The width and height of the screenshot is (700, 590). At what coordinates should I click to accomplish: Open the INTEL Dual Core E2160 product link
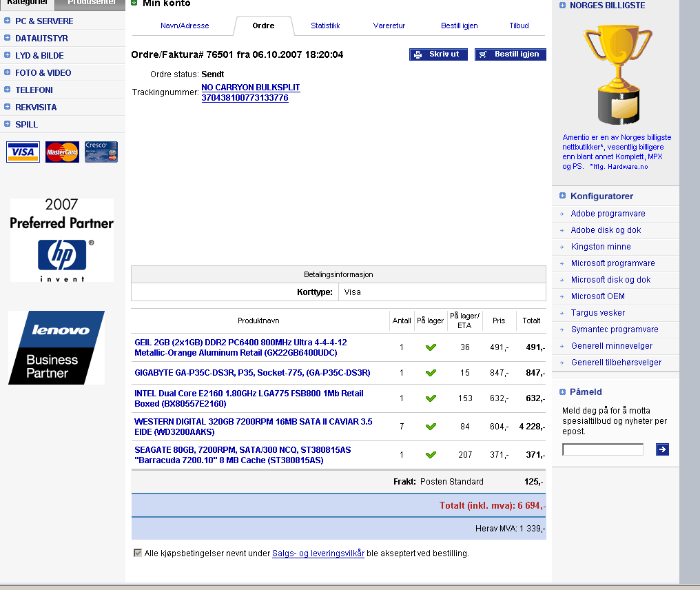pos(249,398)
